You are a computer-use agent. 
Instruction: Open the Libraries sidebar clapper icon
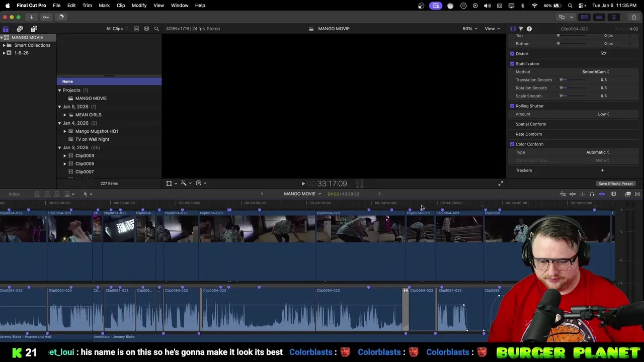point(6,29)
